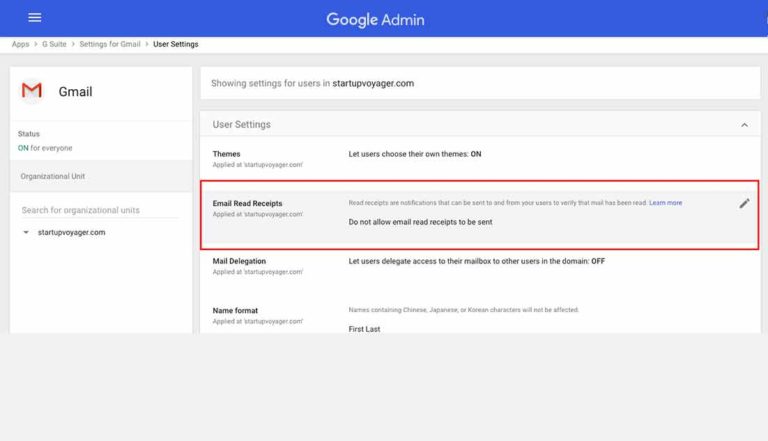Open Settings for Gmail breadcrumb
The width and height of the screenshot is (768, 441).
coord(110,44)
